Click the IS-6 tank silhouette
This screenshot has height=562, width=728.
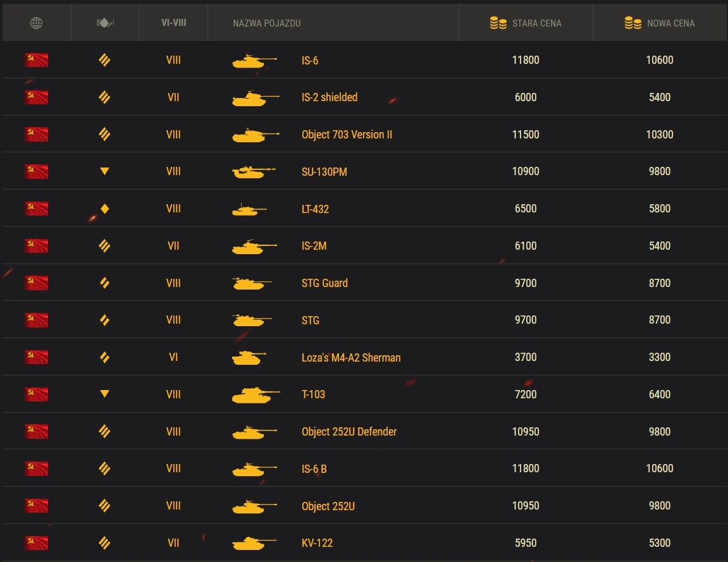[x=254, y=61]
